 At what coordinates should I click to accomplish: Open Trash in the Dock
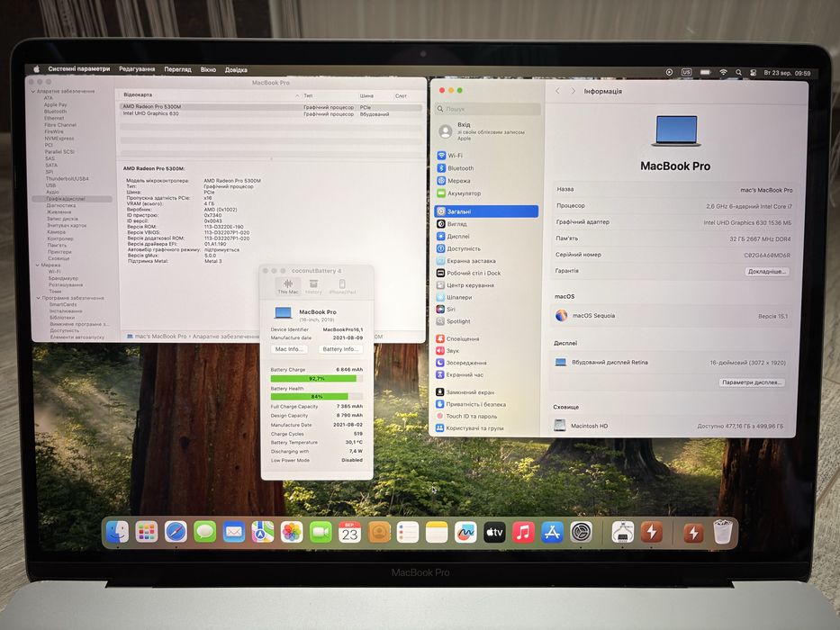tap(723, 533)
